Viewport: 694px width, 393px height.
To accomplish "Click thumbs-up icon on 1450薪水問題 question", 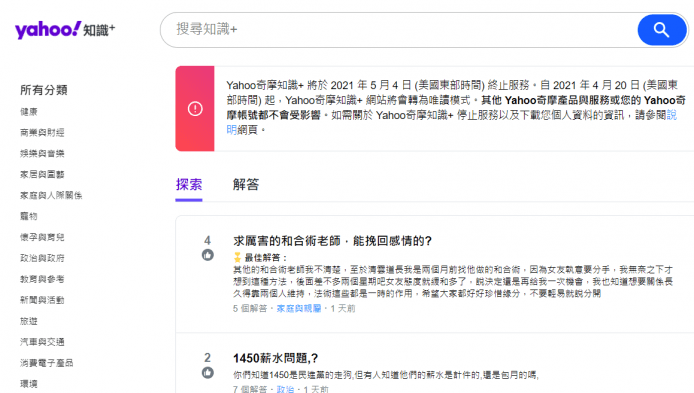I will [208, 373].
